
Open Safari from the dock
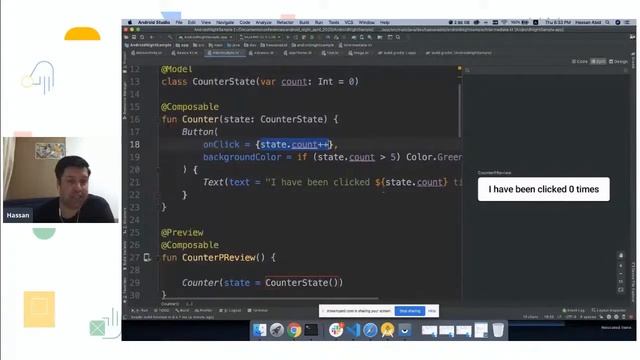coord(370,330)
